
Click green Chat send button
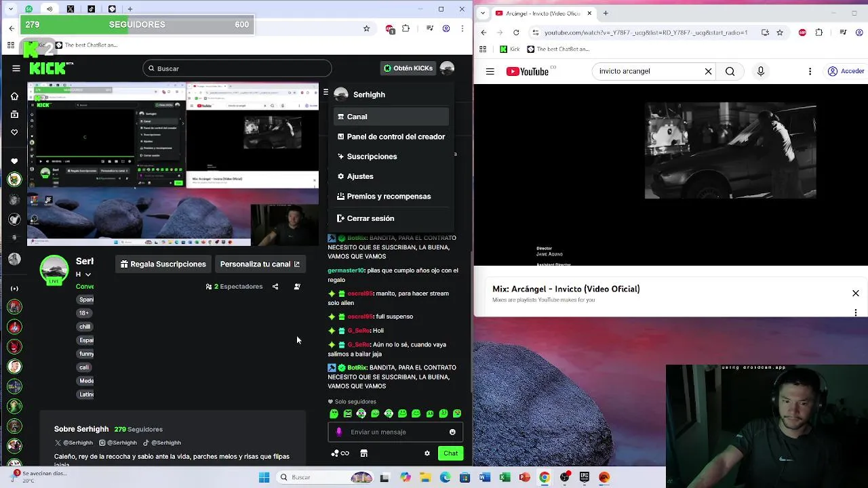point(450,453)
